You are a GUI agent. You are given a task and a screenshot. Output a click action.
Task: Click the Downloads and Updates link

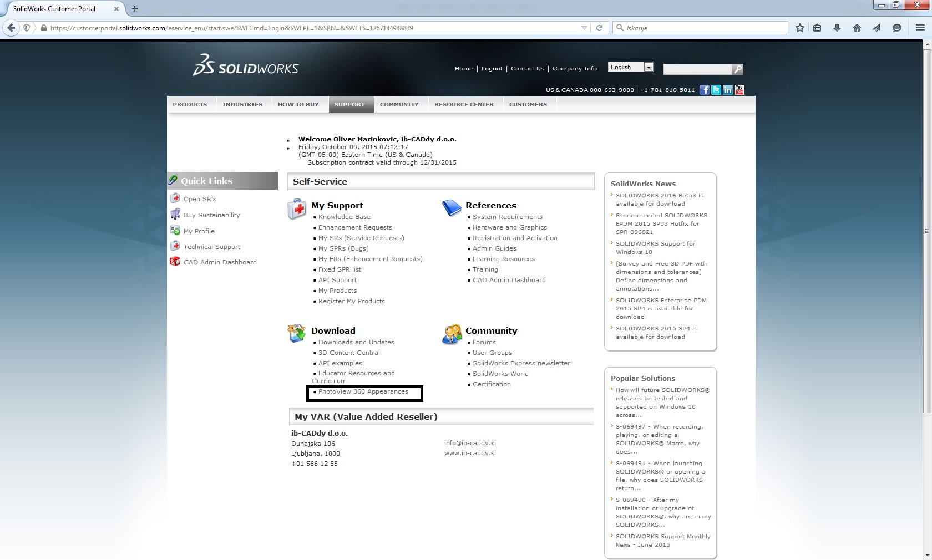[356, 342]
